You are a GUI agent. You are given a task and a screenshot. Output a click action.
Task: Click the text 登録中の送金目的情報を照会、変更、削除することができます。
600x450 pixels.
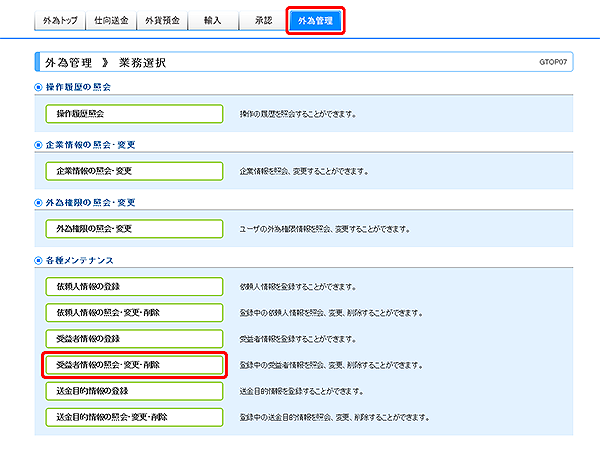pyautogui.click(x=334, y=417)
